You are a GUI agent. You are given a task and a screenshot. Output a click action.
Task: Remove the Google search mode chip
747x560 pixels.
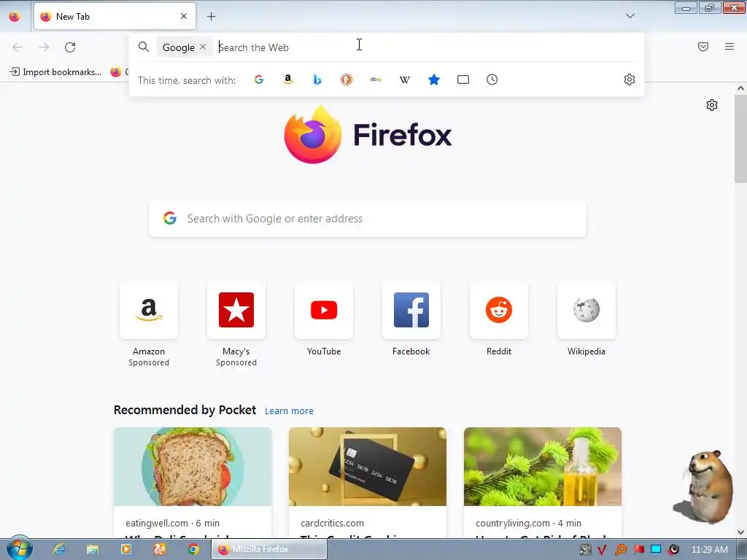203,47
